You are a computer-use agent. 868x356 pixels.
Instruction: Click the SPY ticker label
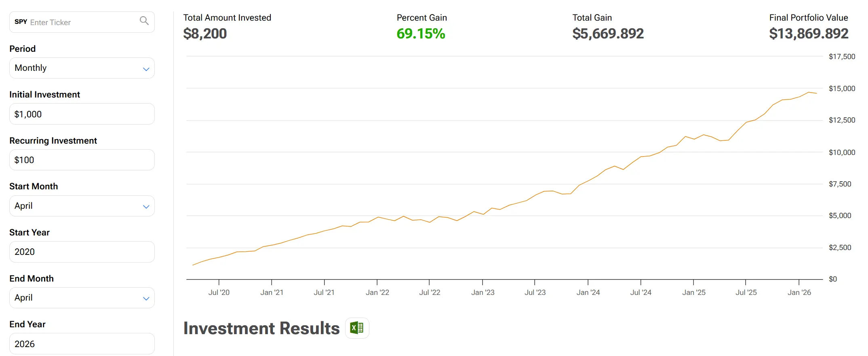(x=21, y=22)
